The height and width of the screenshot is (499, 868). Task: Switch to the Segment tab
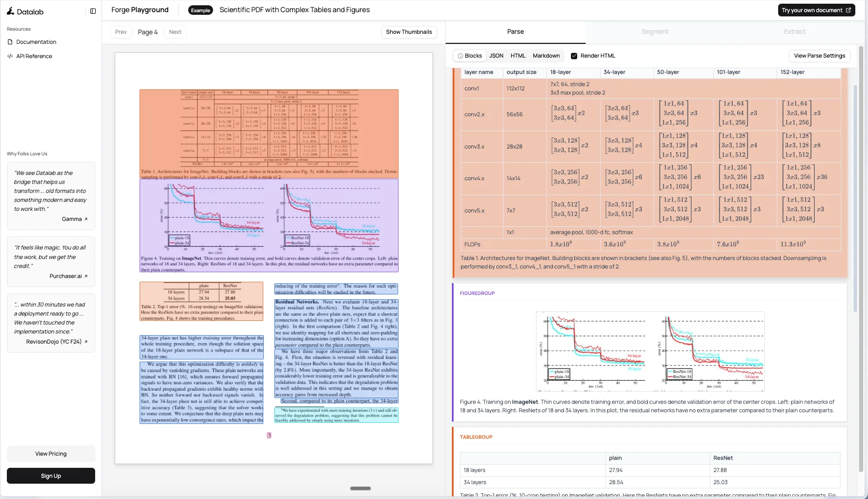coord(655,31)
